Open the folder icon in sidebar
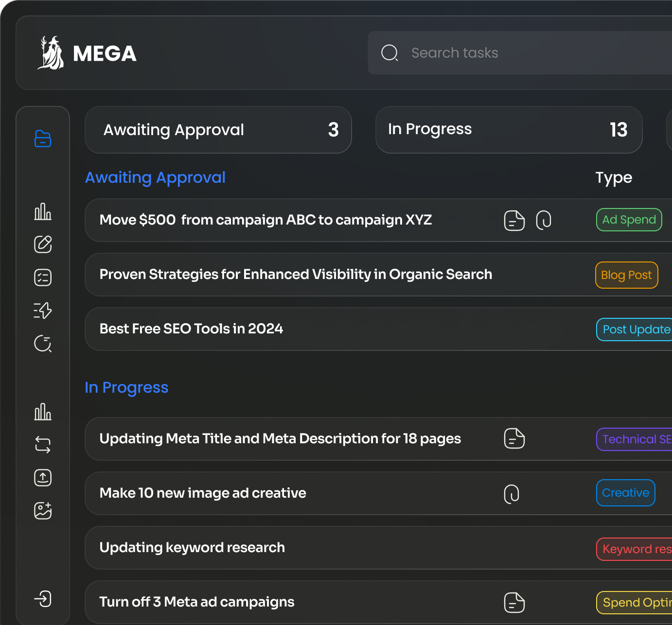This screenshot has width=672, height=625. [43, 139]
